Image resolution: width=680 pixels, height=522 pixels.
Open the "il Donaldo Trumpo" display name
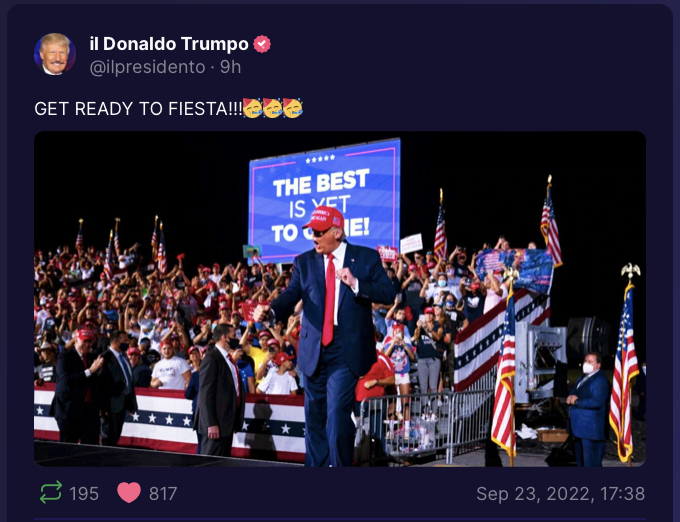click(169, 44)
